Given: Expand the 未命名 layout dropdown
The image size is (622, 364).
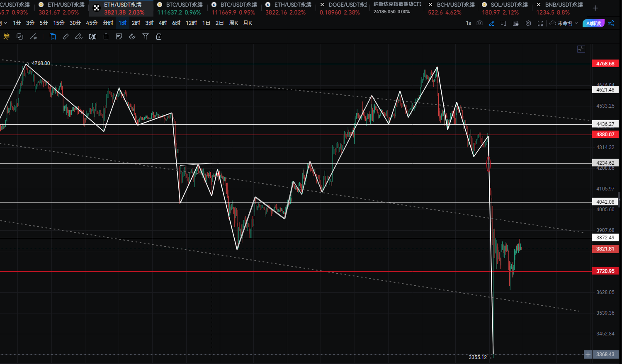Looking at the screenshot, I should pos(564,23).
